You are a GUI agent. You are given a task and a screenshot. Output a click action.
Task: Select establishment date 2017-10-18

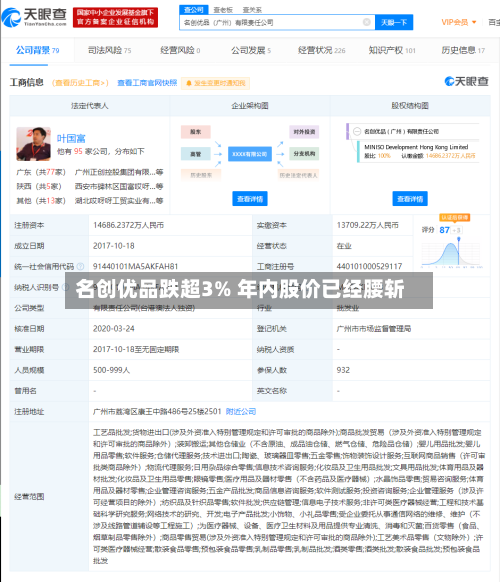(114, 246)
